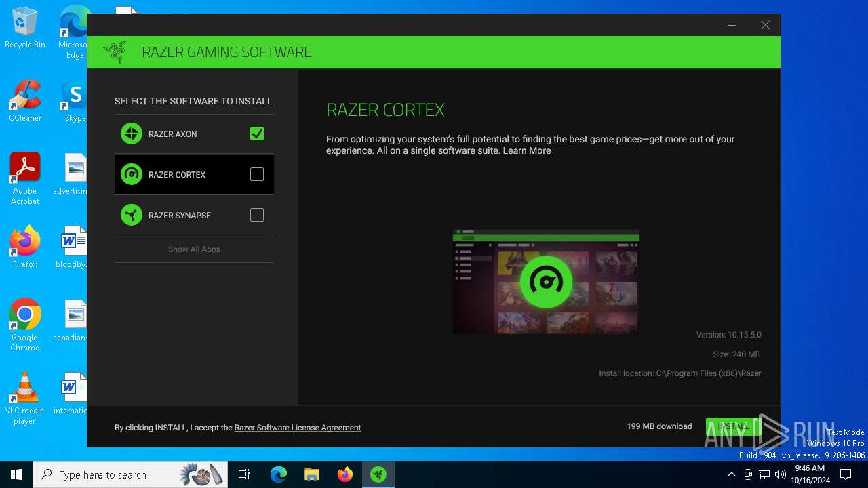Enable the Razer Synapse checkbox

point(257,215)
